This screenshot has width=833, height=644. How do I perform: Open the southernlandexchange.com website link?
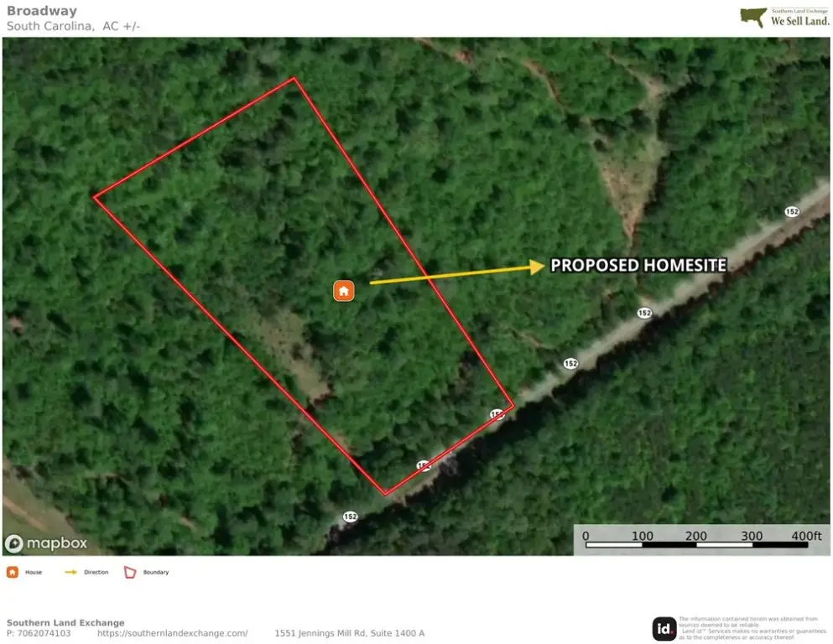coord(173,634)
